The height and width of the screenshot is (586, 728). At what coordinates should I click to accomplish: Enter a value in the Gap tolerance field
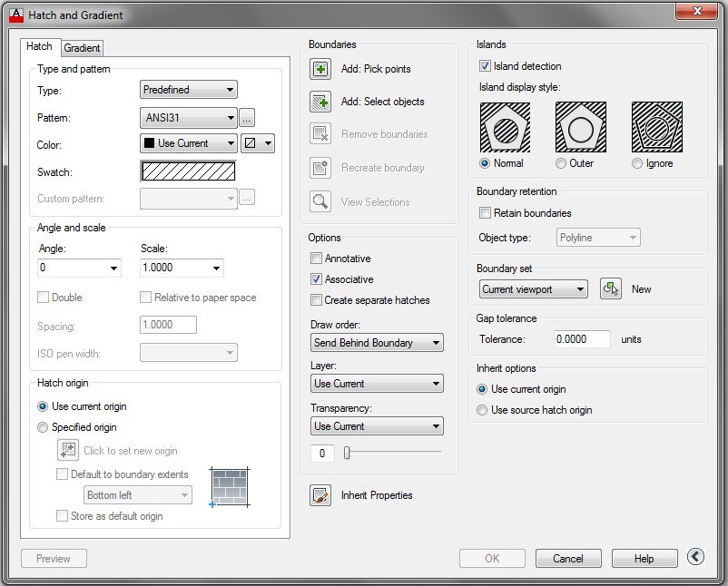click(x=581, y=338)
